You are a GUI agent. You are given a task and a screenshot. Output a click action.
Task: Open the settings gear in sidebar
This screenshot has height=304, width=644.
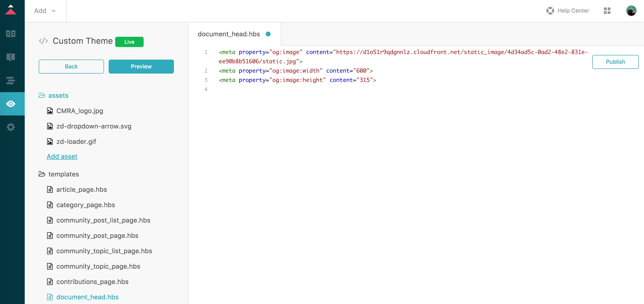pyautogui.click(x=11, y=127)
